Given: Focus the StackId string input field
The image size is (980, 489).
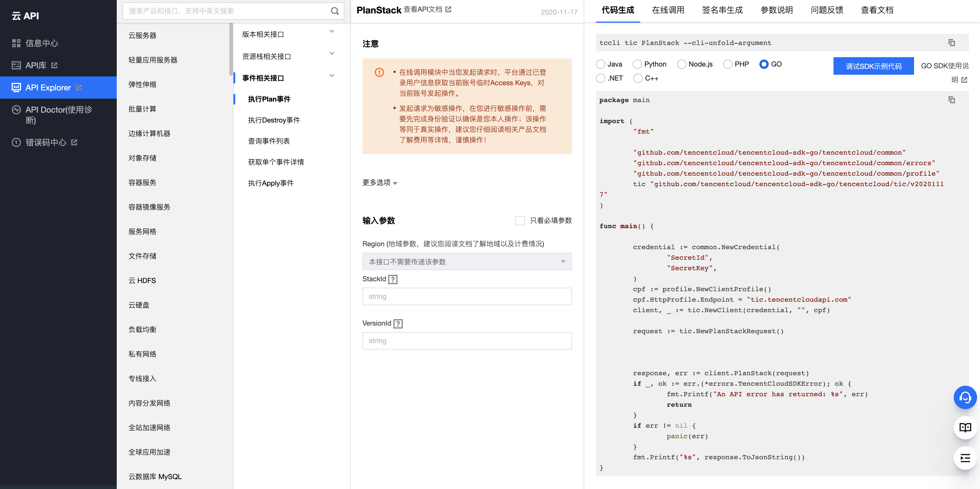Looking at the screenshot, I should click(x=467, y=296).
